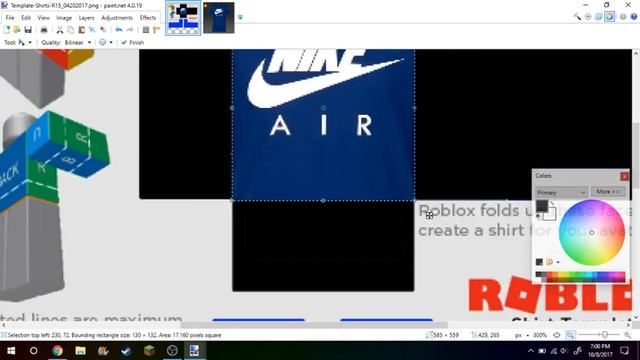Click the More >> button in Colors
Viewport: 640px width, 360px height.
pos(608,192)
